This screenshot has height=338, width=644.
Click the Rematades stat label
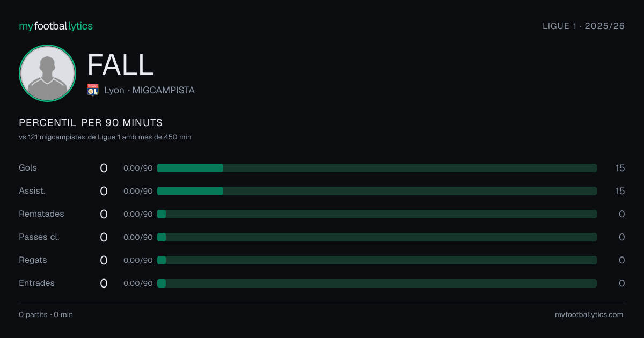[x=41, y=214]
